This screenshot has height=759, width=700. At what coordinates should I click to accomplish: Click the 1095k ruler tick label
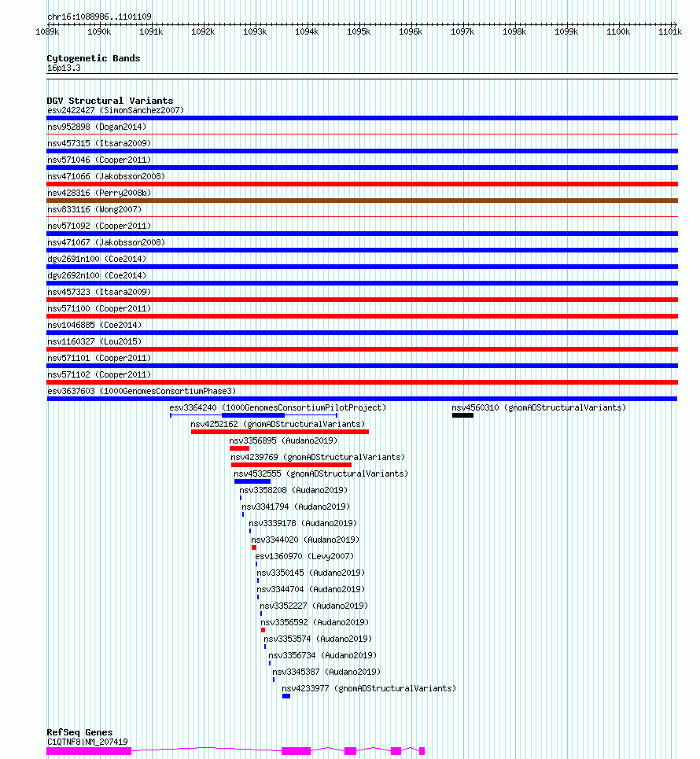[359, 32]
